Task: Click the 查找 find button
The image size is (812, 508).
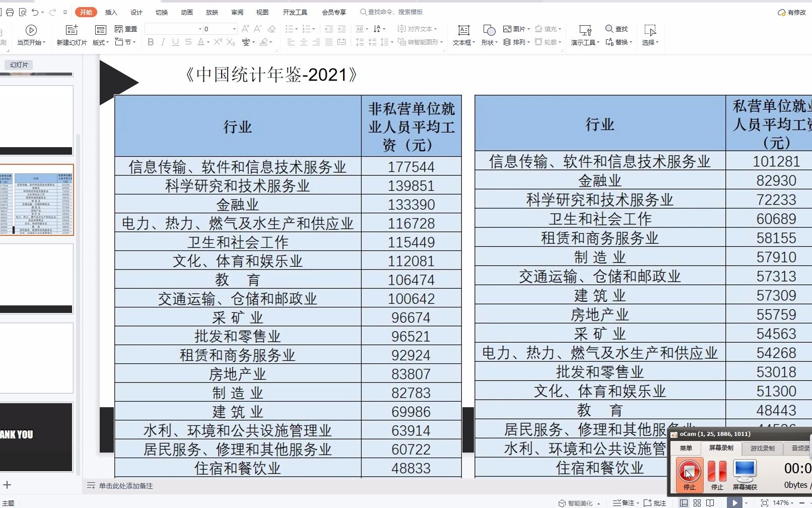Action: [617, 29]
